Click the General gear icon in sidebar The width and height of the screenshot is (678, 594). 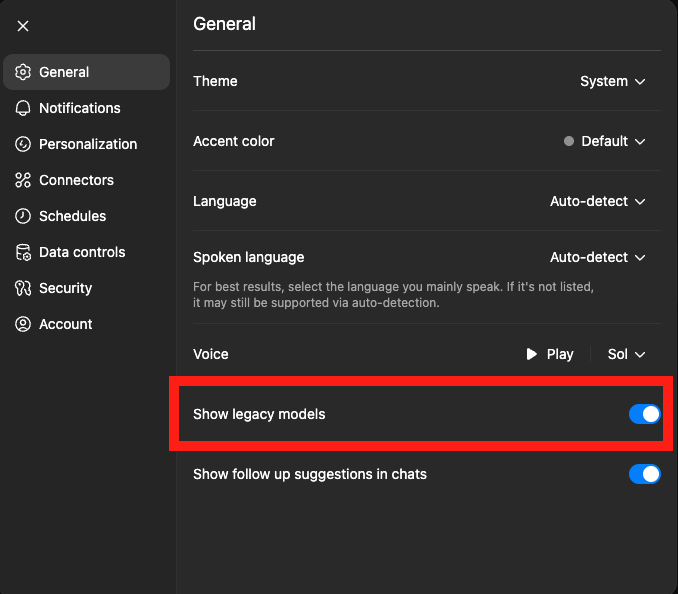pos(23,72)
